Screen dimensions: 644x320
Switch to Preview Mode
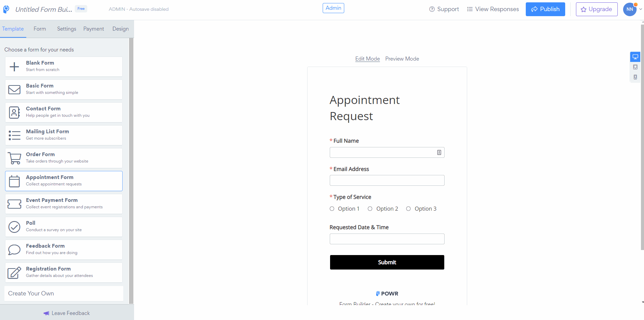tap(402, 59)
